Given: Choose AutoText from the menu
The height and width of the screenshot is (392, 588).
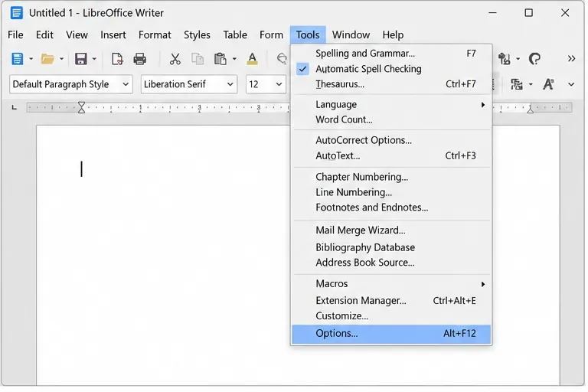Looking at the screenshot, I should tap(390, 155).
